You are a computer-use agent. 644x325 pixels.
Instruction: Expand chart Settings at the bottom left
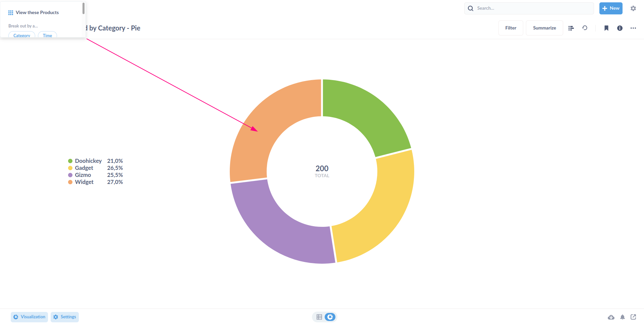64,317
